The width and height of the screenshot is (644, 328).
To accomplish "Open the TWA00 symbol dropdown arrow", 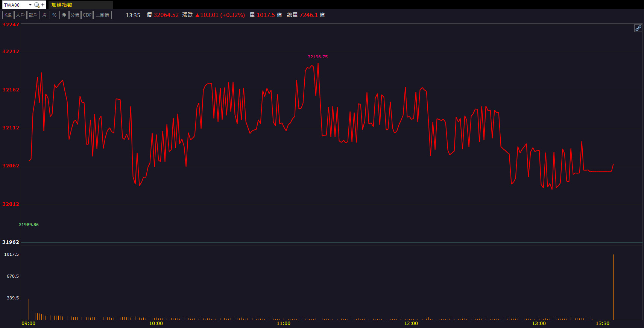I will pos(30,5).
